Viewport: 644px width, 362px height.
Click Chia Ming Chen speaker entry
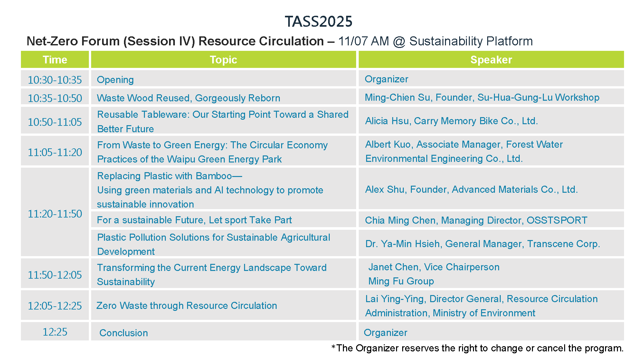pos(476,220)
